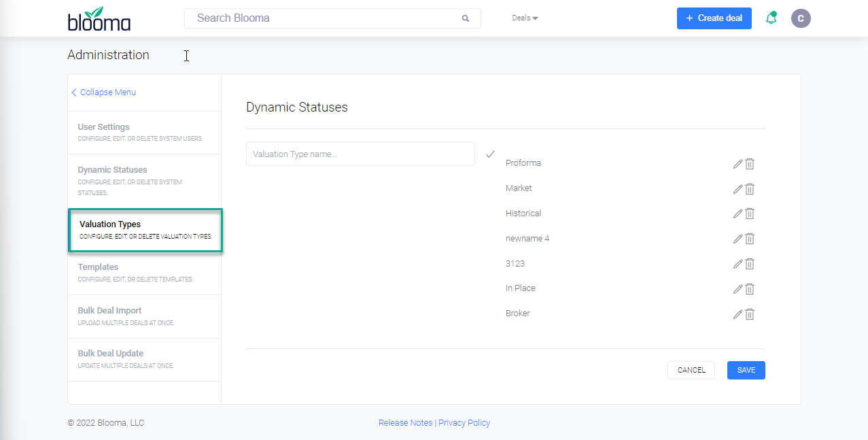Open Dynamic Statuses section

pos(145,180)
